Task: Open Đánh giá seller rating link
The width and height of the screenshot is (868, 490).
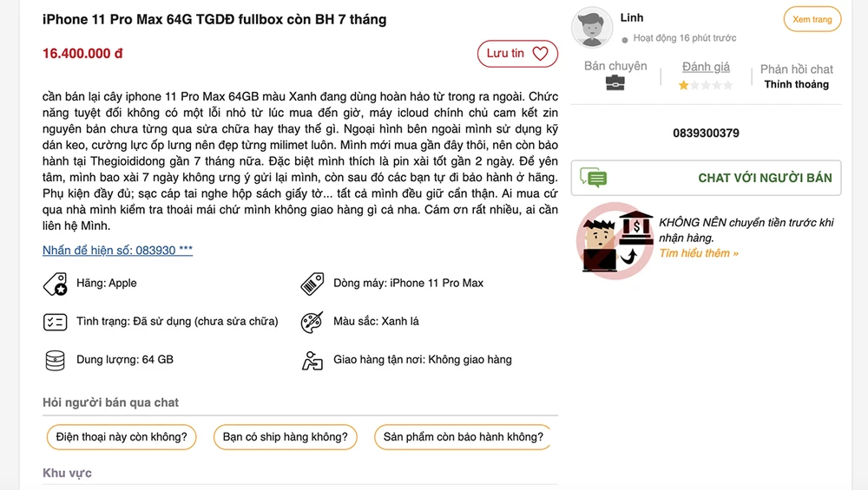Action: [x=706, y=67]
